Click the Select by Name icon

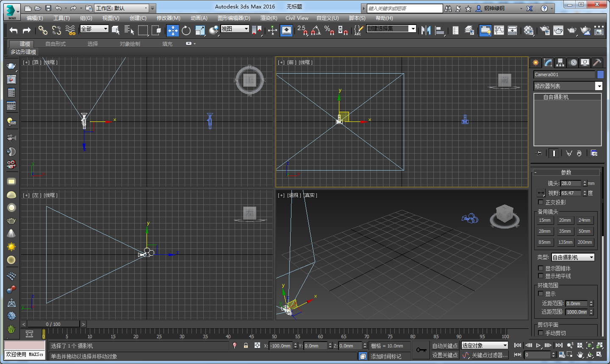click(x=129, y=30)
